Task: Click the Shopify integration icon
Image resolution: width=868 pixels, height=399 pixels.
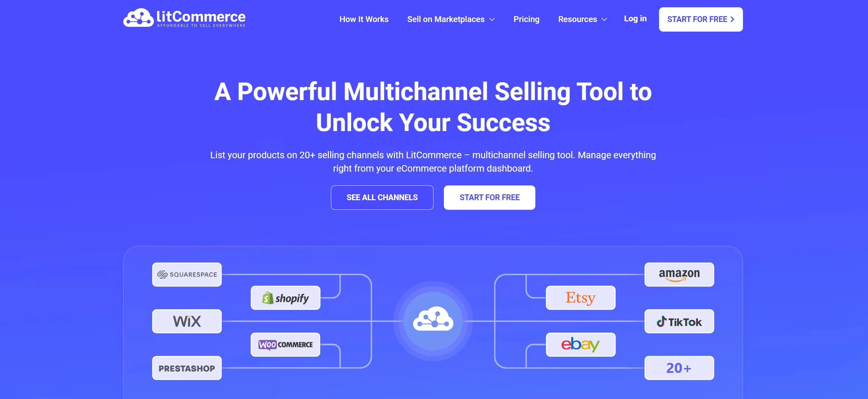Action: click(x=286, y=297)
